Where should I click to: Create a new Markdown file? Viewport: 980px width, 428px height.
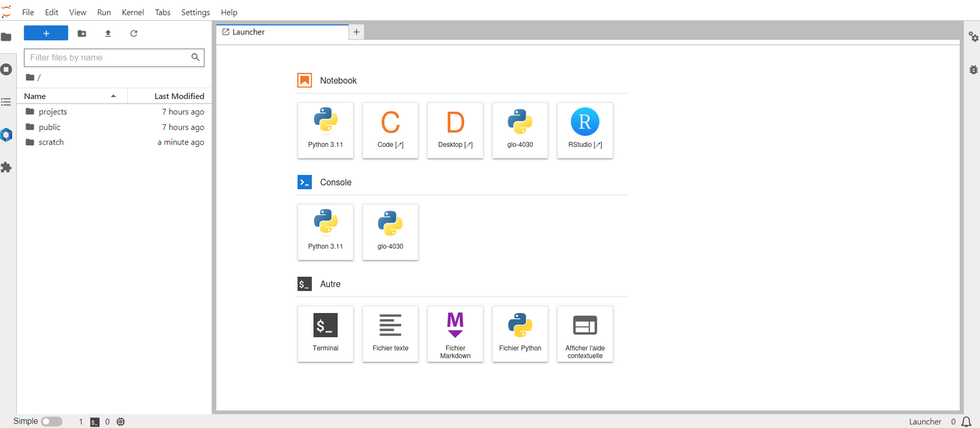tap(455, 333)
